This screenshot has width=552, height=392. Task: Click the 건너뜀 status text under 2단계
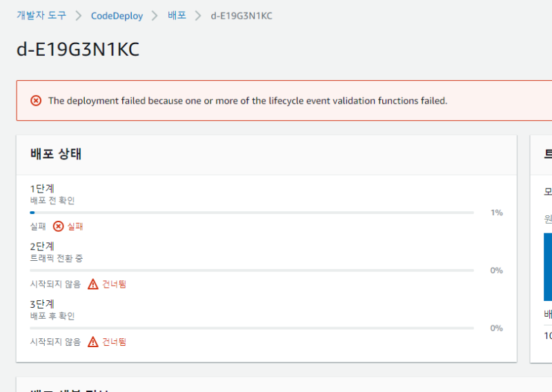[115, 284]
